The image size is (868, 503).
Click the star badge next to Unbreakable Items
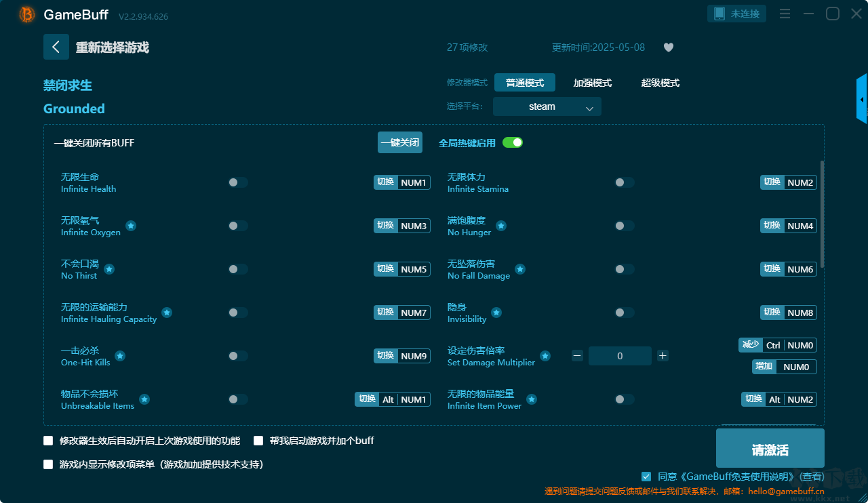point(144,399)
